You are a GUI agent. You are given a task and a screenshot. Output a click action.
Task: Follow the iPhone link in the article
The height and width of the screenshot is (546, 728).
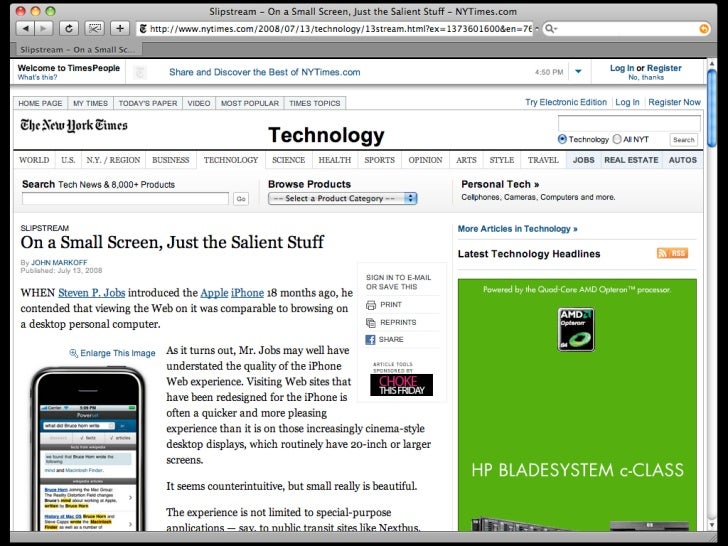pos(247,293)
